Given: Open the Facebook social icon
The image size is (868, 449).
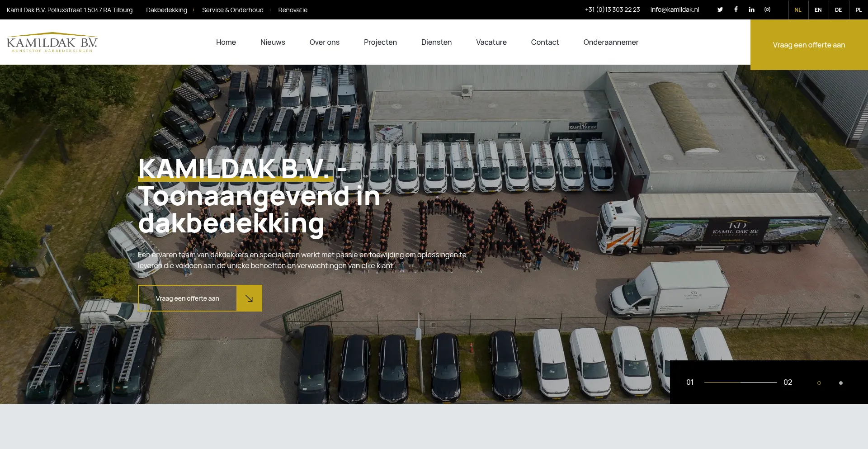Looking at the screenshot, I should pyautogui.click(x=736, y=9).
